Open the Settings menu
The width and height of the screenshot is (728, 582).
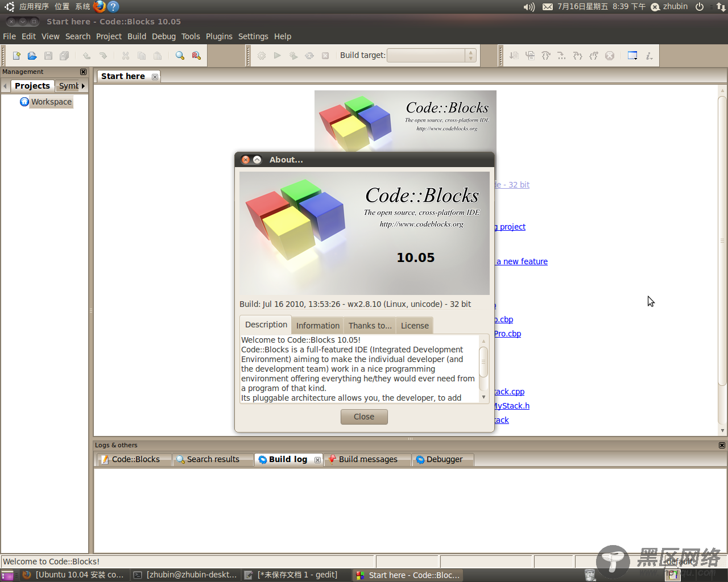[x=253, y=36]
